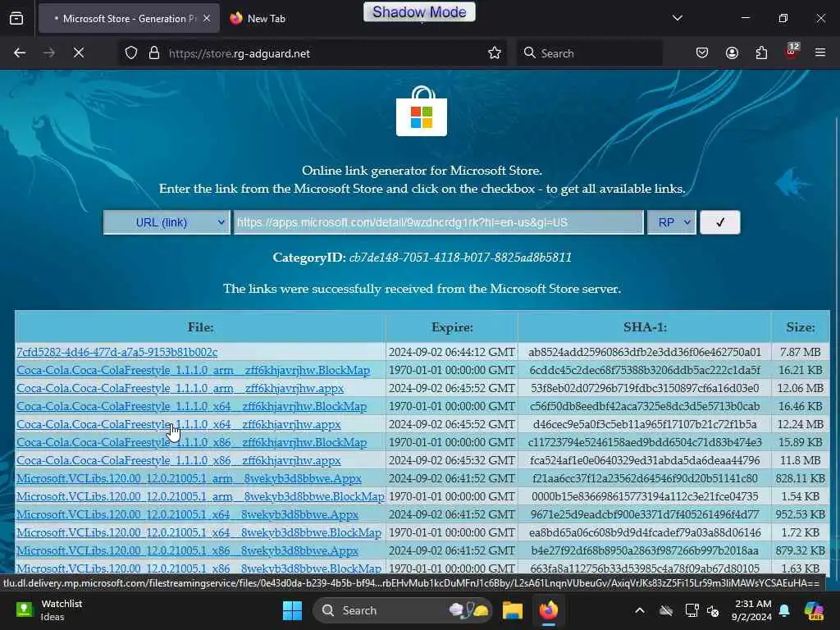Select the 7.87 MB size cell
The width and height of the screenshot is (840, 630).
click(x=801, y=352)
